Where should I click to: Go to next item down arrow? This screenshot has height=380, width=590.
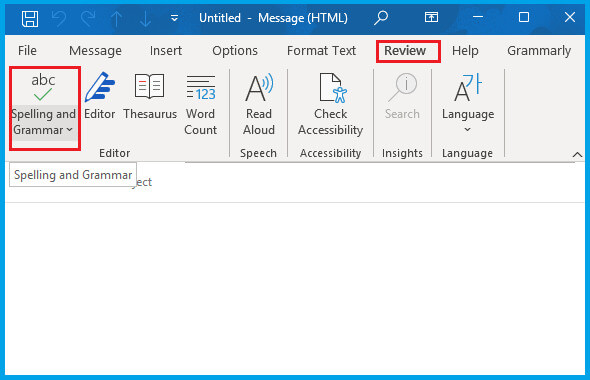(x=145, y=18)
